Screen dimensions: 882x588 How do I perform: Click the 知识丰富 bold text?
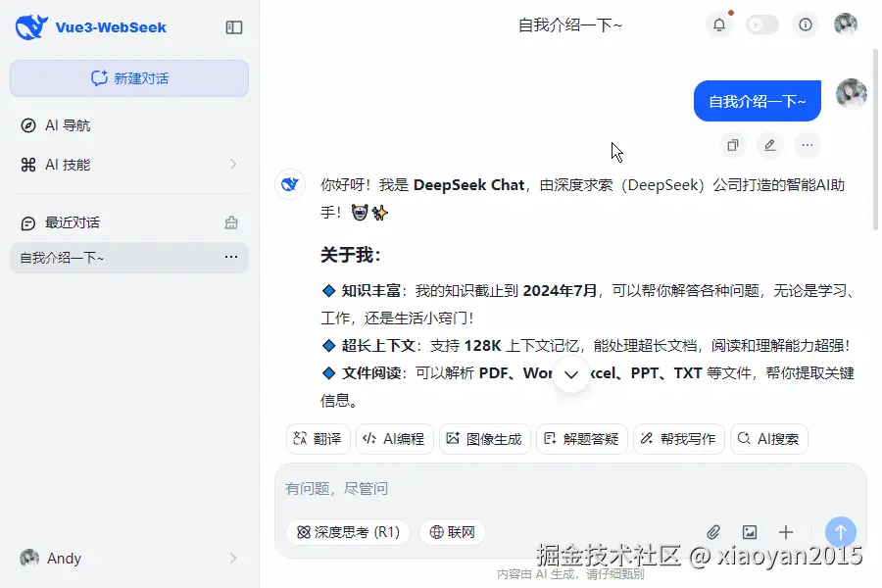click(371, 291)
